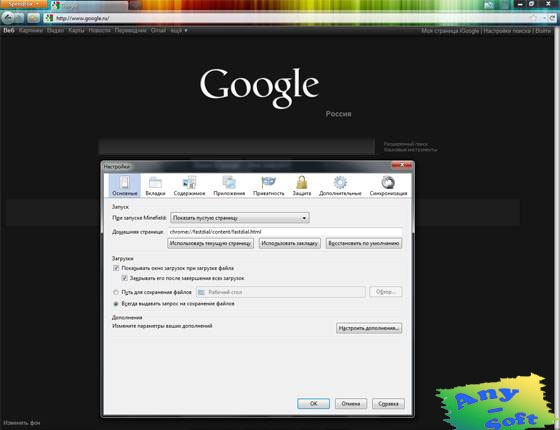This screenshot has height=430, width=560.
Task: Click into the 'Домашняя страница' URL field
Action: (x=285, y=232)
